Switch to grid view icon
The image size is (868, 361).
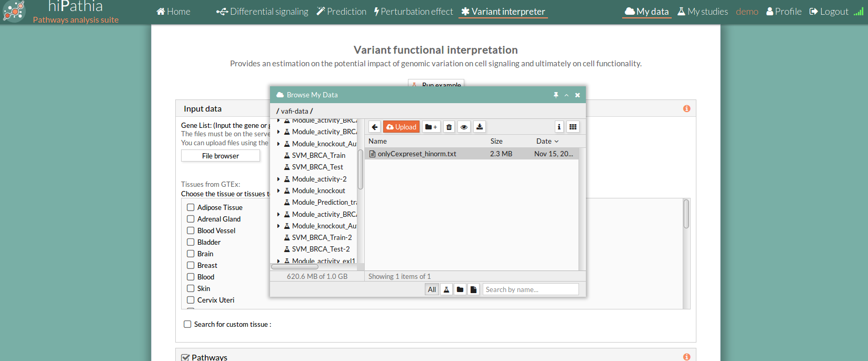(573, 127)
